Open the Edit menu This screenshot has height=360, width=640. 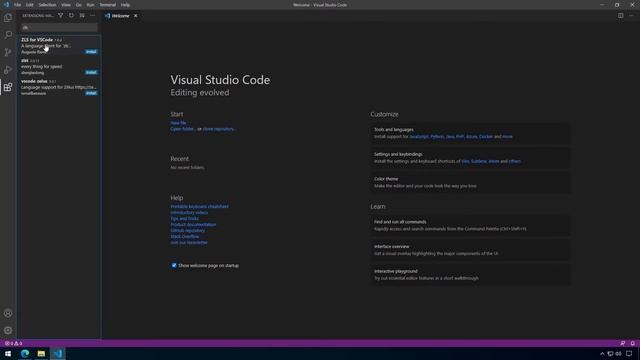[30, 5]
